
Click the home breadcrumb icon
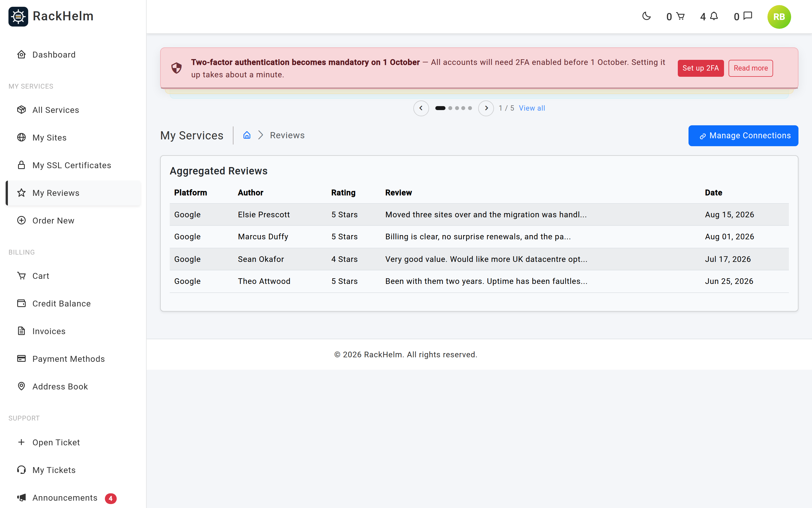(247, 135)
